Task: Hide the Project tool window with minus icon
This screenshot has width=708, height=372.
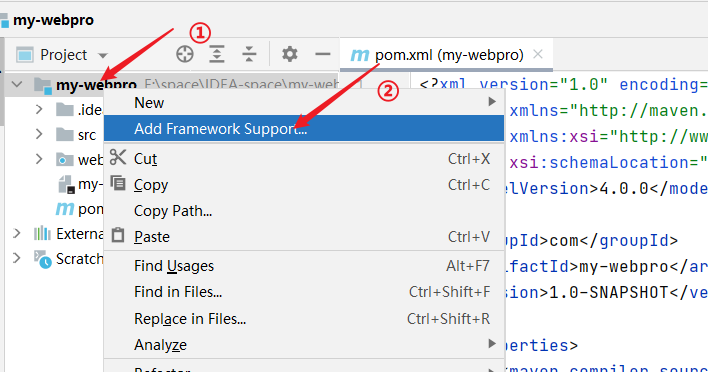Action: 322,54
